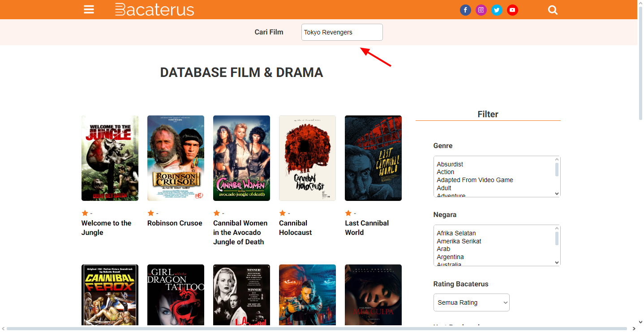Click the Cari Film search field
The width and height of the screenshot is (644, 332).
pyautogui.click(x=342, y=32)
